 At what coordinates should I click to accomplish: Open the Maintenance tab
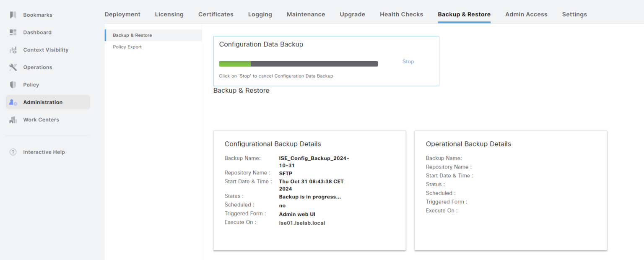[x=306, y=14]
